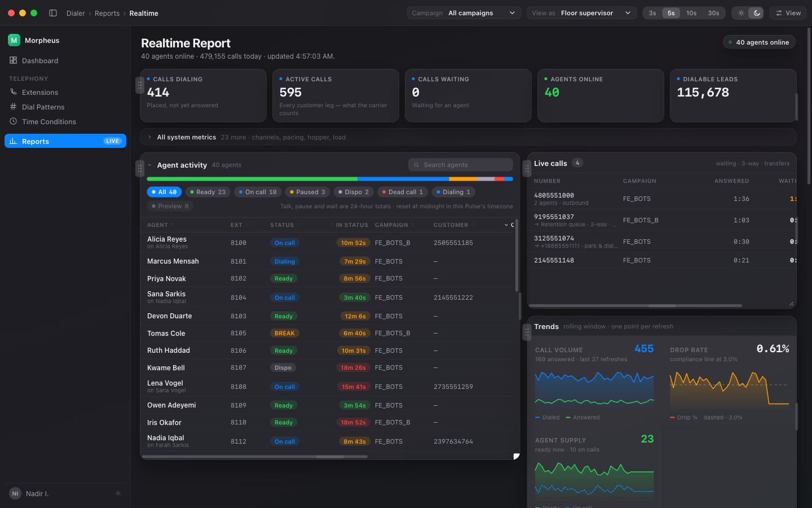Open the column chooser chevron after CUSTOMER
The image size is (812, 508).
(506, 225)
